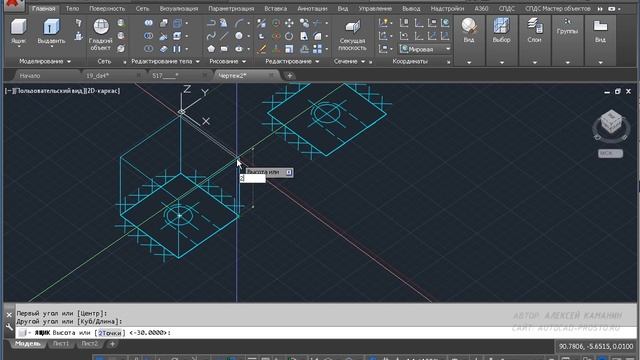Expand the dynamic input options arrow
Viewport: 640px width, 360px height.
pos(289,172)
